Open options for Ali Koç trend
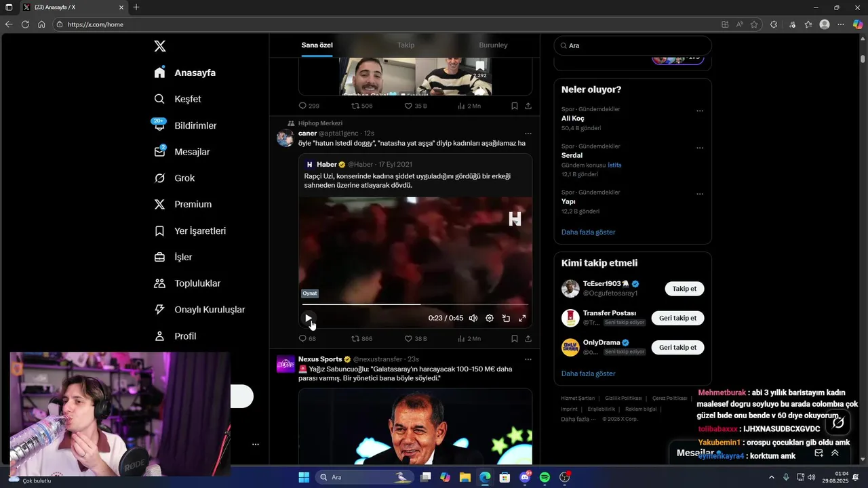Screen dimensions: 868x488 pos(700,110)
